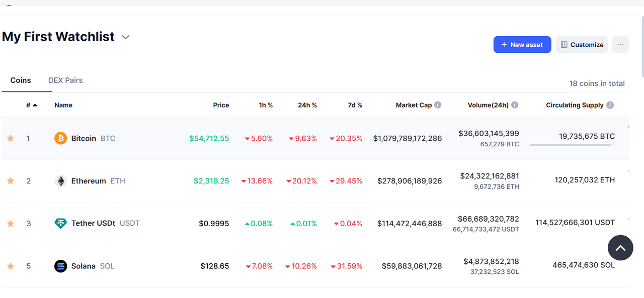Click the Tether logo icon
Image resolution: width=644 pixels, height=298 pixels.
pyautogui.click(x=60, y=224)
